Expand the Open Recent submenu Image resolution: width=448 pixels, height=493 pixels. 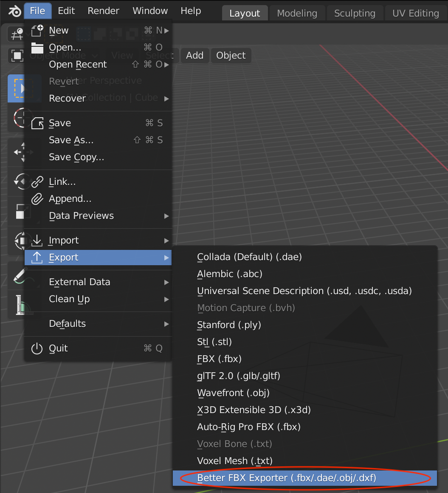tap(99, 65)
